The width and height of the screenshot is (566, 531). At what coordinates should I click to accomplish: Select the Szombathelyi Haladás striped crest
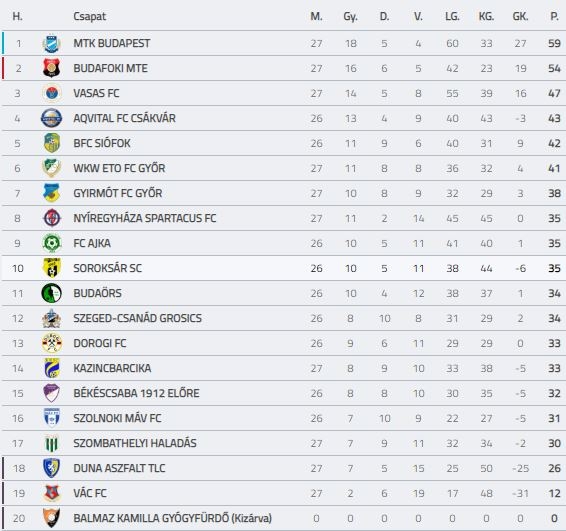point(51,443)
